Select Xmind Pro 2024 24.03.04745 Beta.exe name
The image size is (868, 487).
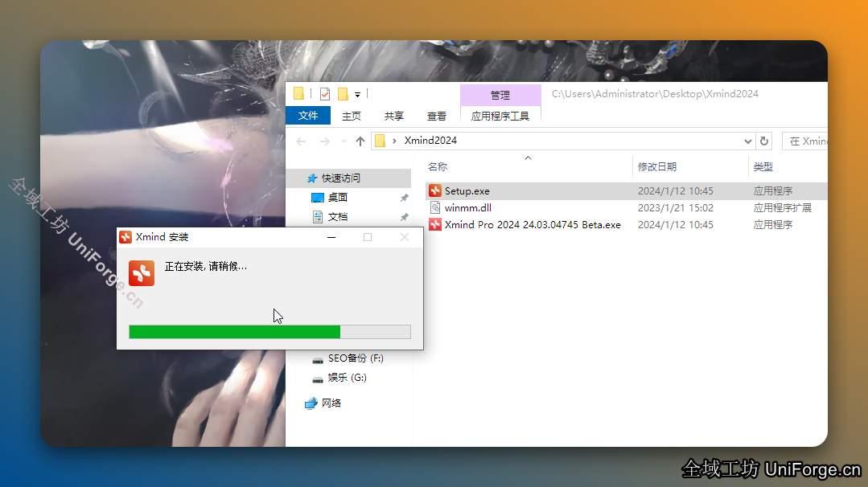coord(533,224)
